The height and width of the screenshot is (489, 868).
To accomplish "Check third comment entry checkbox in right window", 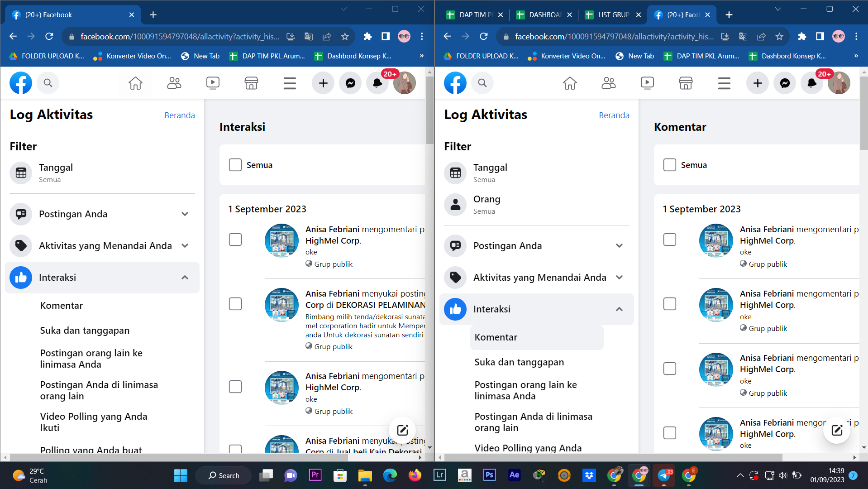I will click(670, 369).
